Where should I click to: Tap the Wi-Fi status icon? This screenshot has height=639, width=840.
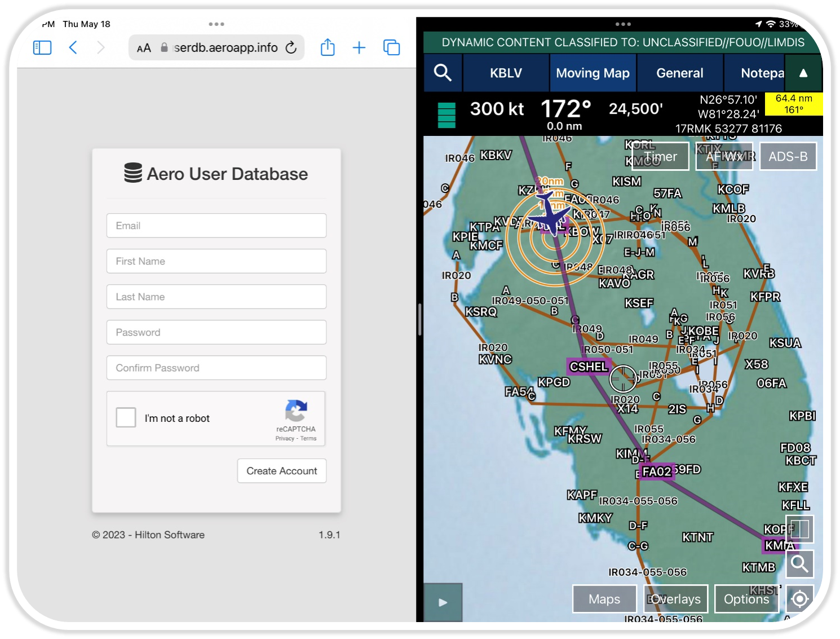(771, 24)
